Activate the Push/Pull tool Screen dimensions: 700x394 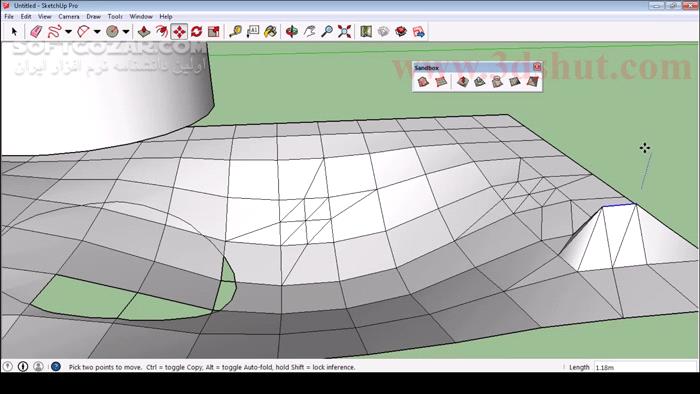pyautogui.click(x=143, y=32)
